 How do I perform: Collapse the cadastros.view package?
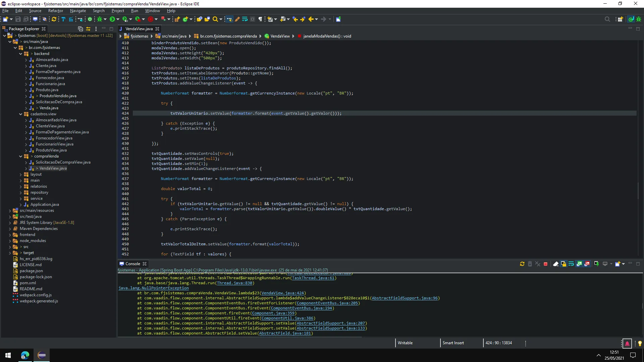point(20,114)
